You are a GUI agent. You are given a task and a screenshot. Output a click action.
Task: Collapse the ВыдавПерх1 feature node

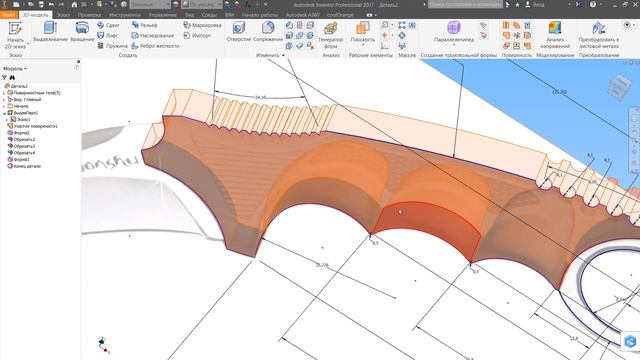click(x=4, y=113)
